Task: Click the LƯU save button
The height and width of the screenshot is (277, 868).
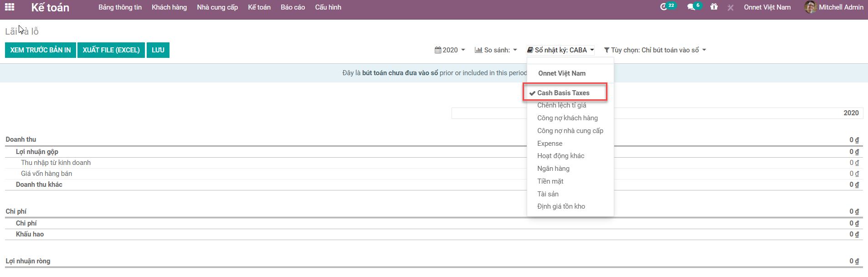Action: point(158,50)
